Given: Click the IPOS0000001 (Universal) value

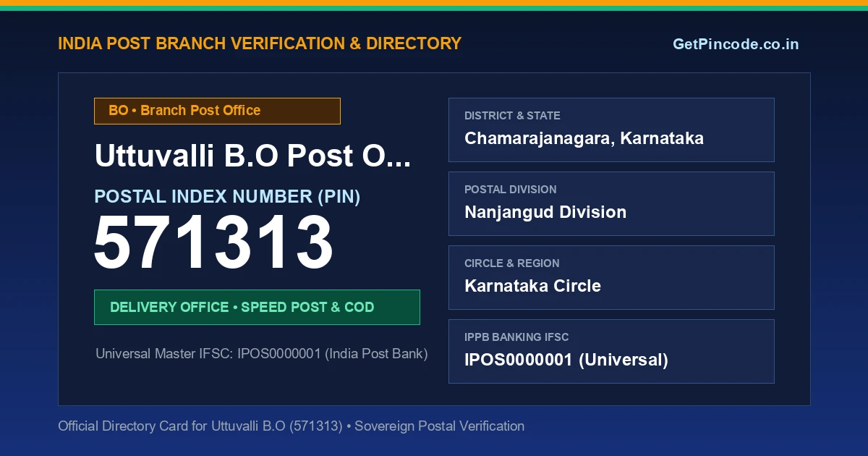Looking at the screenshot, I should tap(566, 360).
